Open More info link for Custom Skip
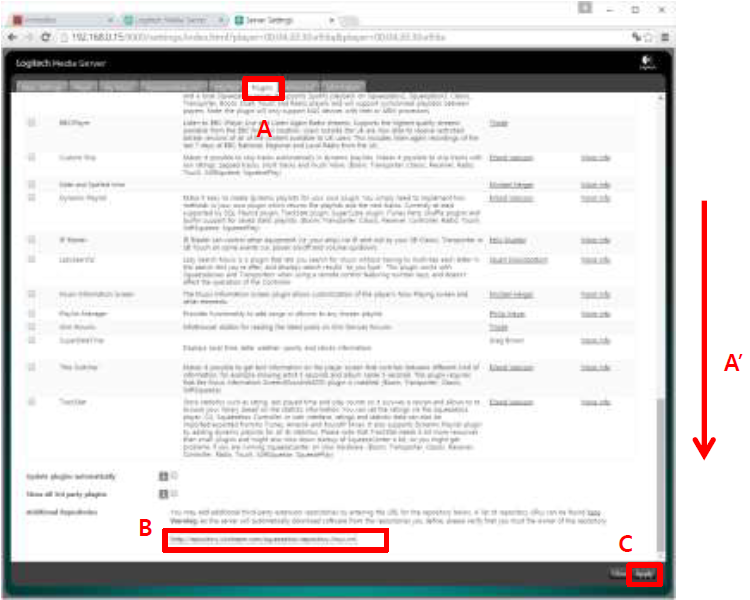The height and width of the screenshot is (600, 750). pos(595,159)
